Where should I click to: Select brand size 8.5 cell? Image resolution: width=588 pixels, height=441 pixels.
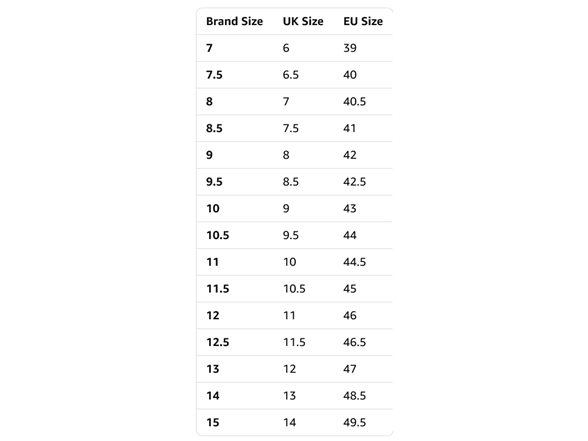tap(214, 128)
